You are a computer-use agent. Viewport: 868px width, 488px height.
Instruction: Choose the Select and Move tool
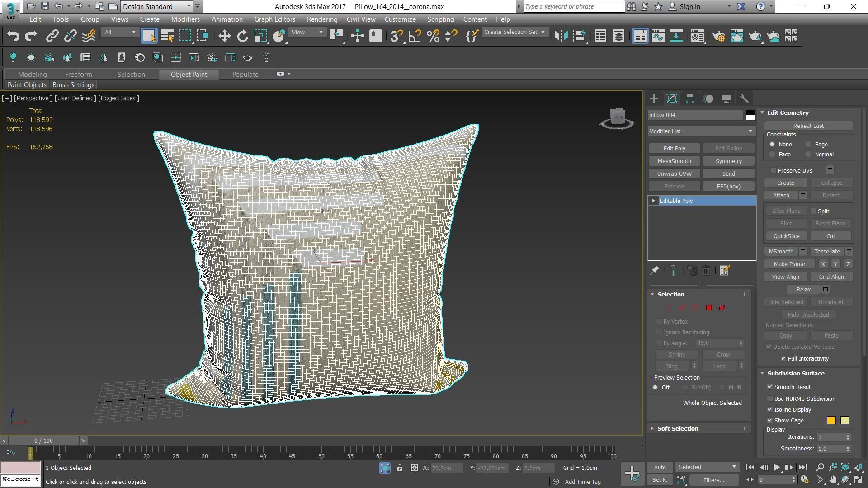click(224, 36)
